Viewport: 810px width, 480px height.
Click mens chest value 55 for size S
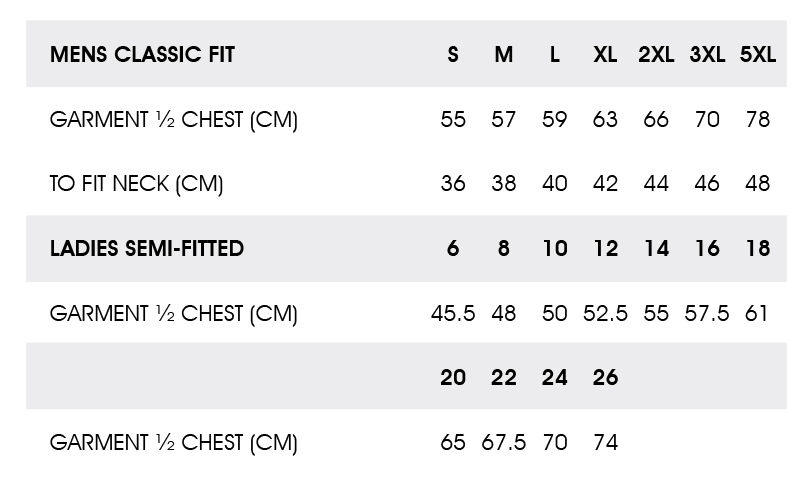click(453, 119)
